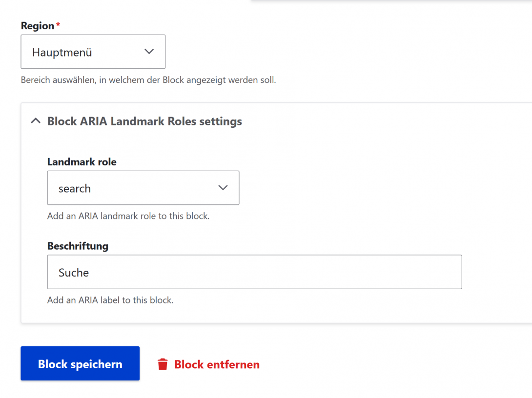The height and width of the screenshot is (398, 532).
Task: Click the Block entfernen link
Action: click(216, 364)
